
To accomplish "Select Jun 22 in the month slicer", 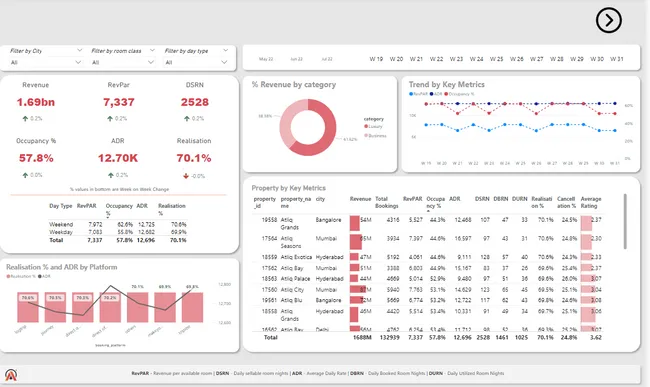I will (296, 59).
